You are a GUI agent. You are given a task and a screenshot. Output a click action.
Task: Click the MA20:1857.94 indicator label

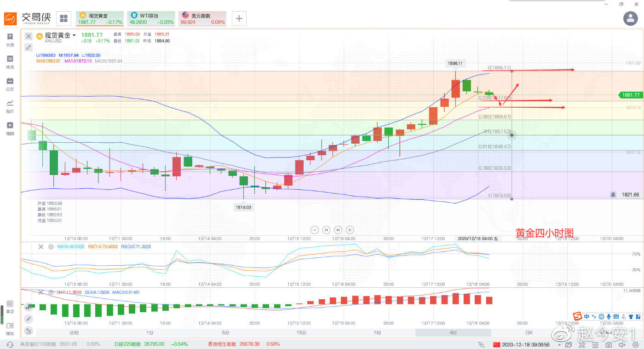[x=109, y=61]
